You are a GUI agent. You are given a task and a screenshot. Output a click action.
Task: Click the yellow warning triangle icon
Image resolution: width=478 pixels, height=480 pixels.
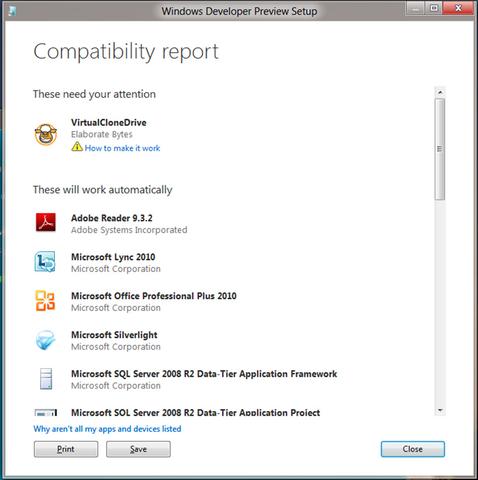[x=77, y=146]
